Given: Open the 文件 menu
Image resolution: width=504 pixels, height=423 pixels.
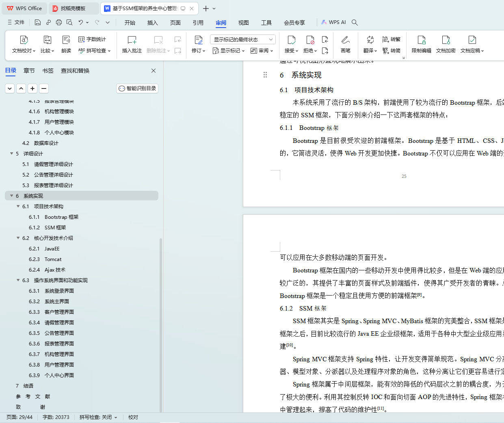Looking at the screenshot, I should coord(16,22).
